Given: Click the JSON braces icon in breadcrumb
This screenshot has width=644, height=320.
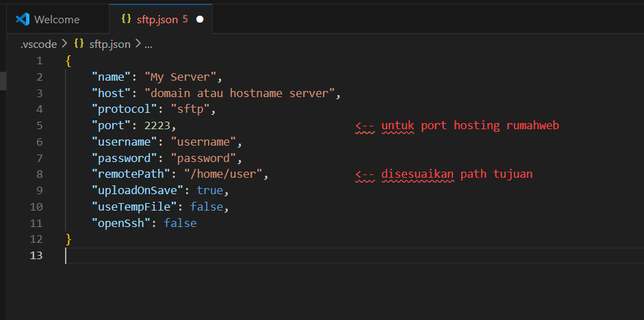Looking at the screenshot, I should [79, 44].
